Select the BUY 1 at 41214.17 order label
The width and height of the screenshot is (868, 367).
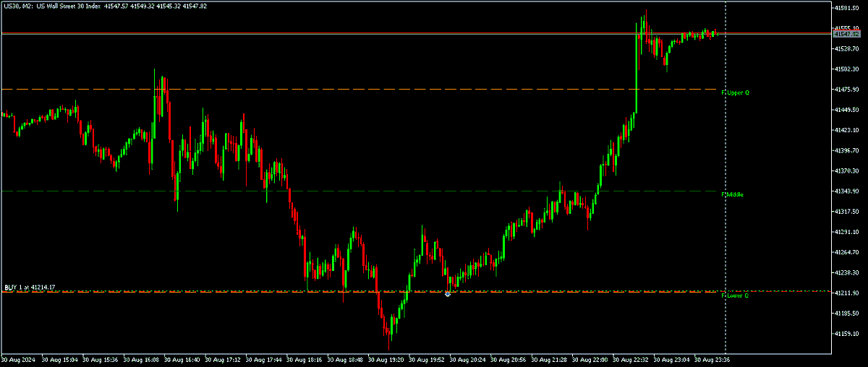coord(30,287)
